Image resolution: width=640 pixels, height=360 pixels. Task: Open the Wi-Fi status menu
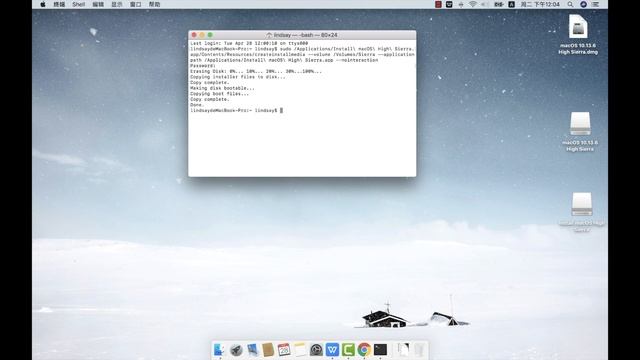pos(473,4)
